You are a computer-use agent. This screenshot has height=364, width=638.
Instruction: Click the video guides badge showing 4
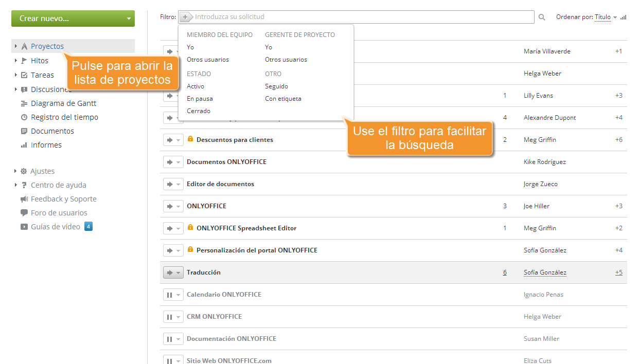click(88, 226)
